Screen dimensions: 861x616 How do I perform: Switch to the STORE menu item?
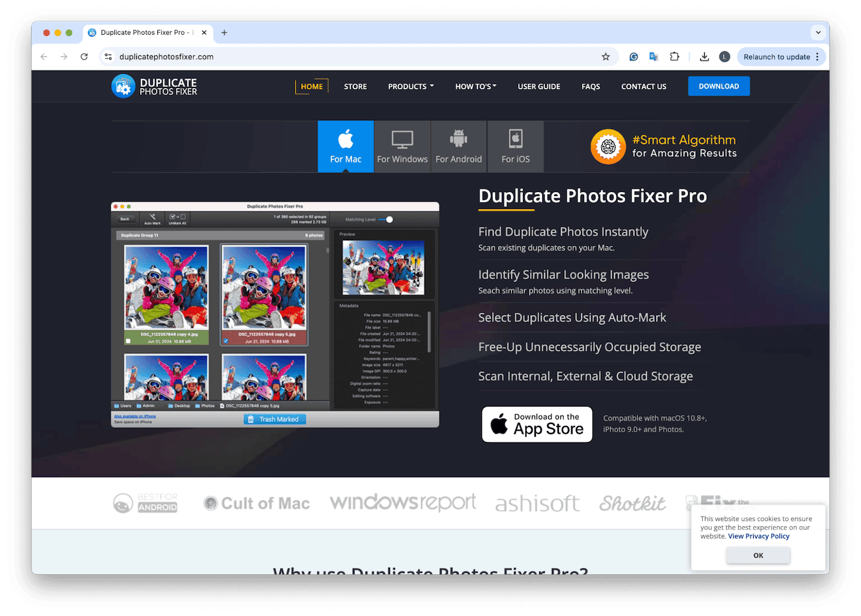coord(355,86)
